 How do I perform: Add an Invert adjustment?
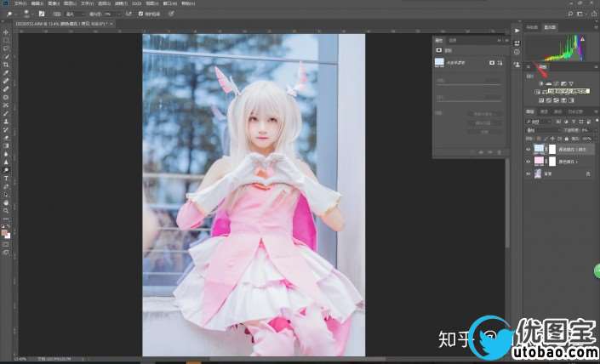(541, 100)
